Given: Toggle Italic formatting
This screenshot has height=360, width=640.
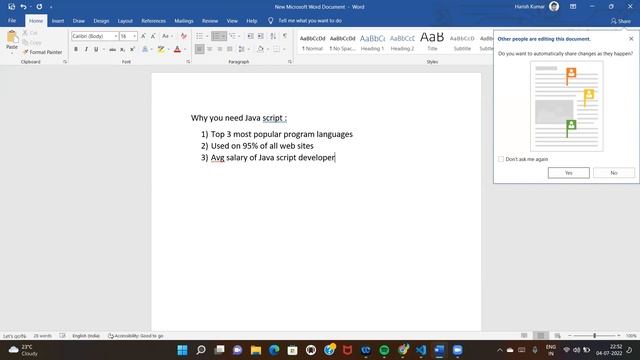Looking at the screenshot, I should click(86, 49).
